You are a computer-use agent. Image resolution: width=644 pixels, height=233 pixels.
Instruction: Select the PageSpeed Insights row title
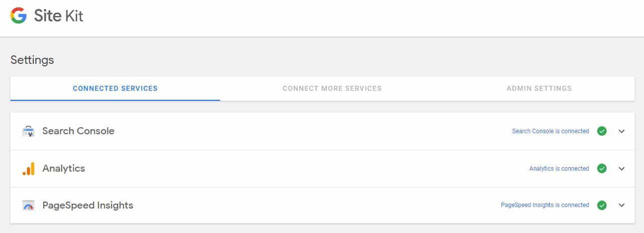point(88,205)
